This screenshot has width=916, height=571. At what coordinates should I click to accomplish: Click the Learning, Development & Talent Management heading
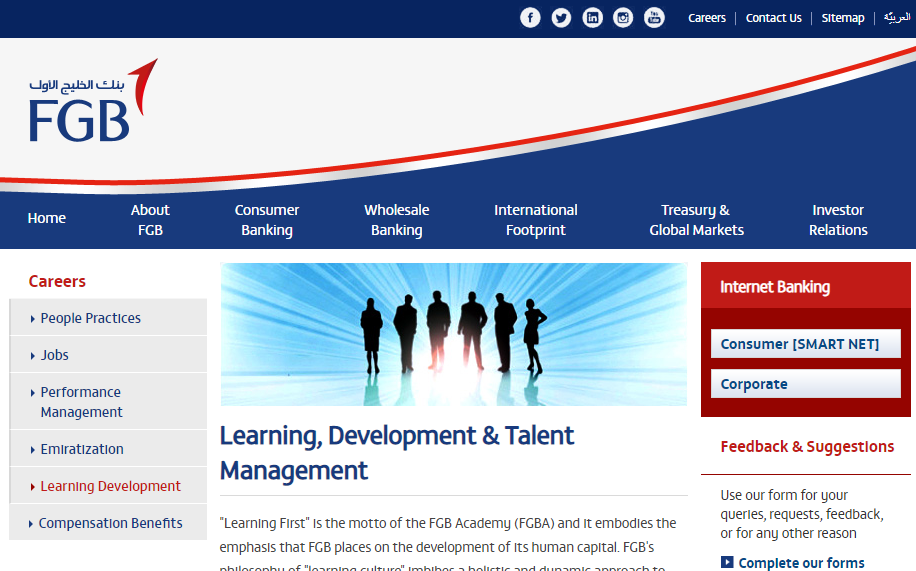(397, 453)
